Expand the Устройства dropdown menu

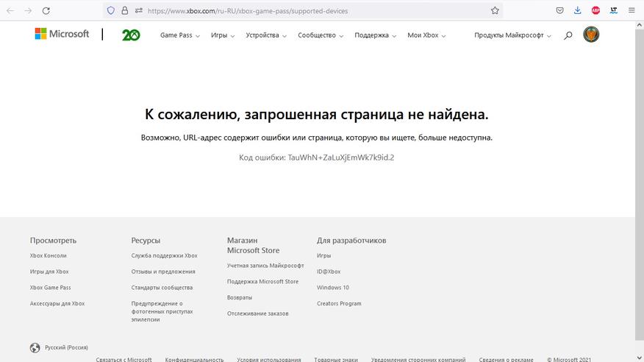pyautogui.click(x=266, y=35)
